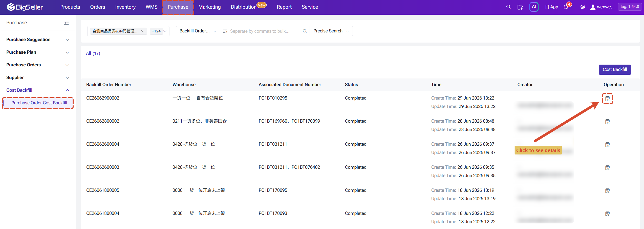Screen dimensions: 644x229
Task: Click the search magnifier in top bar
Action: [x=508, y=7]
